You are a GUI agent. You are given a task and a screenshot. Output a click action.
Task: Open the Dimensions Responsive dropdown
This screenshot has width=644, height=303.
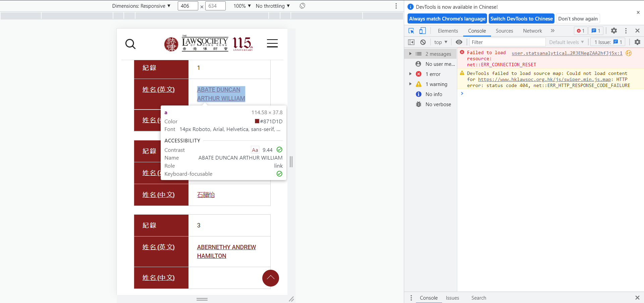click(x=141, y=6)
